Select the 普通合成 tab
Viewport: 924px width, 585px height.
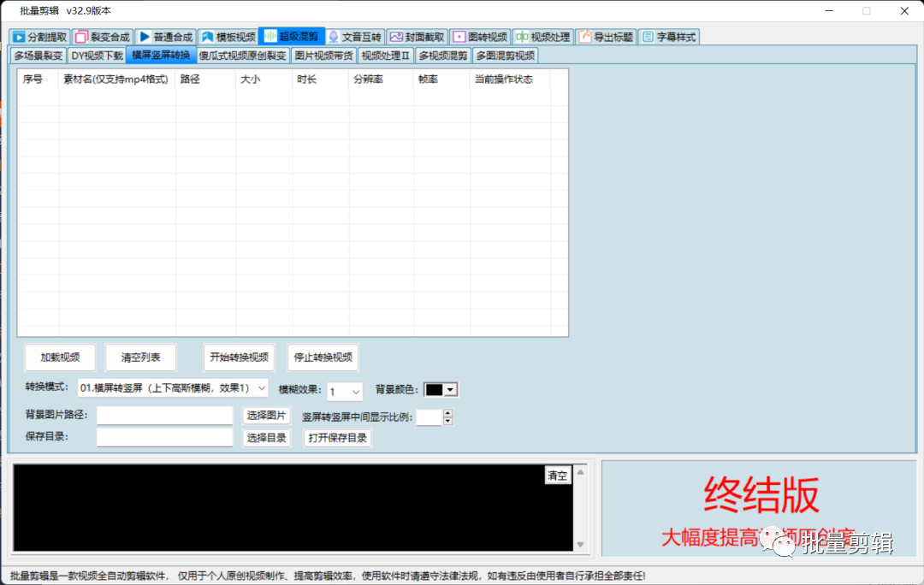tap(166, 37)
